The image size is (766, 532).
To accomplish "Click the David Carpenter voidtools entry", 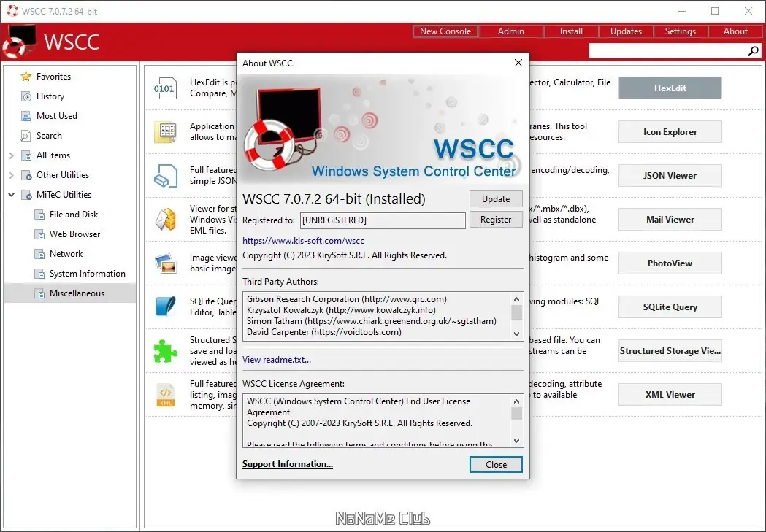I will [x=324, y=332].
